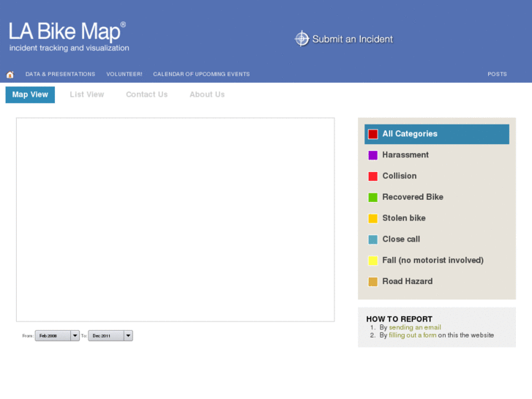
Task: Click the yellow Fall swatch
Action: [x=373, y=261]
